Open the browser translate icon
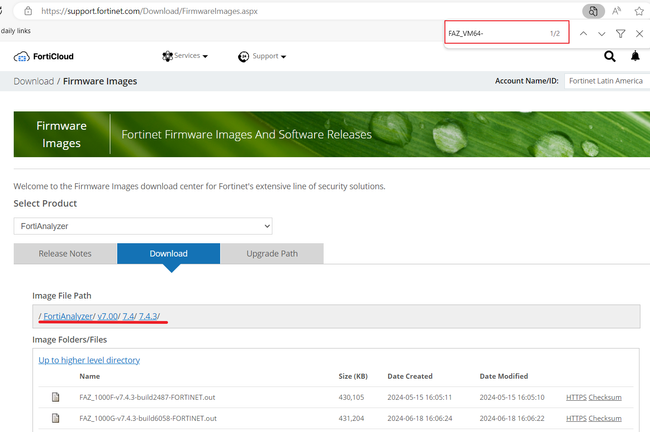 [x=593, y=11]
